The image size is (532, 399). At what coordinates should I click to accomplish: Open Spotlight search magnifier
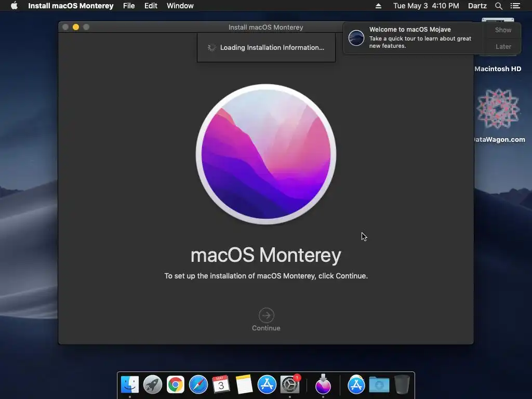[499, 6]
